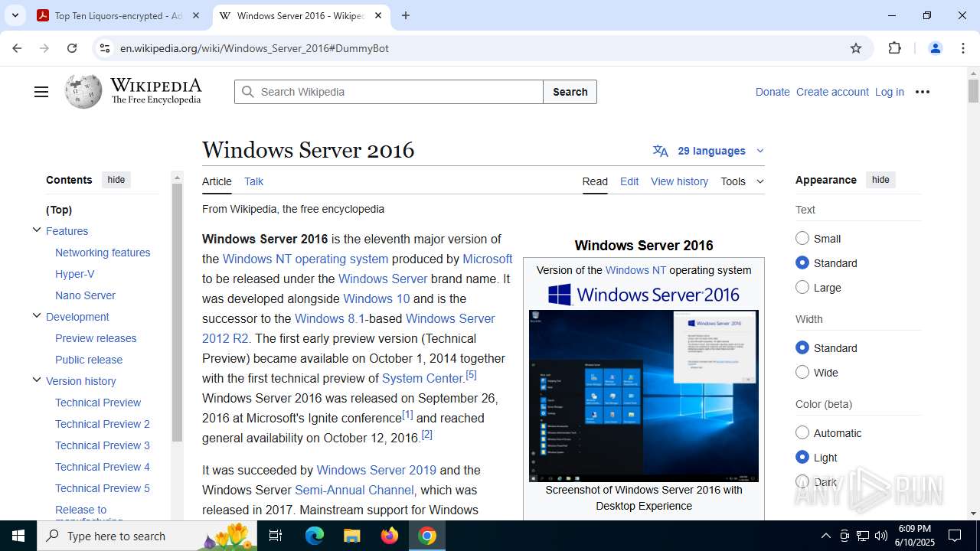980x551 pixels.
Task: Launch Microsoft Edge from taskbar
Action: 315,536
